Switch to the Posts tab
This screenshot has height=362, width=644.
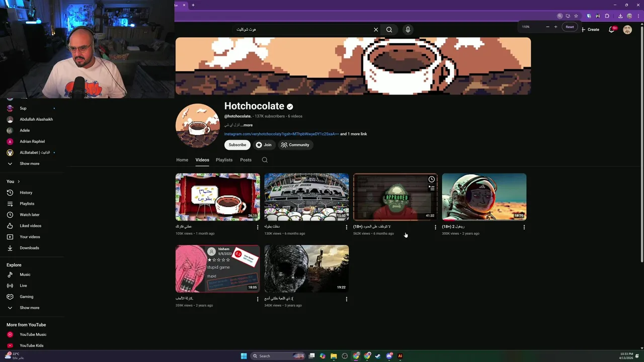[246, 160]
